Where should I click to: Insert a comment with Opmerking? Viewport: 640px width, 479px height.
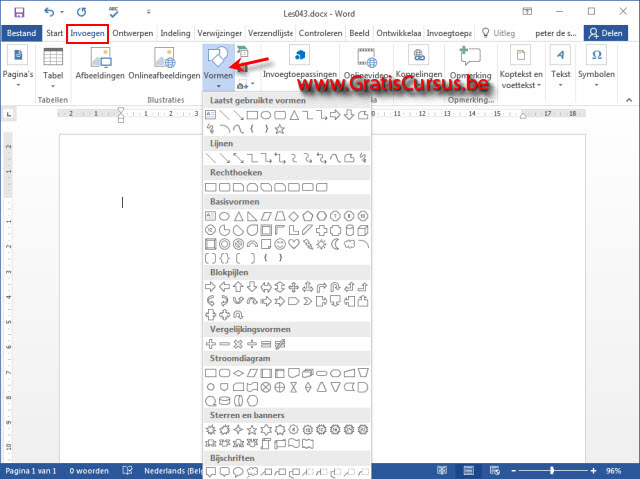pos(470,63)
